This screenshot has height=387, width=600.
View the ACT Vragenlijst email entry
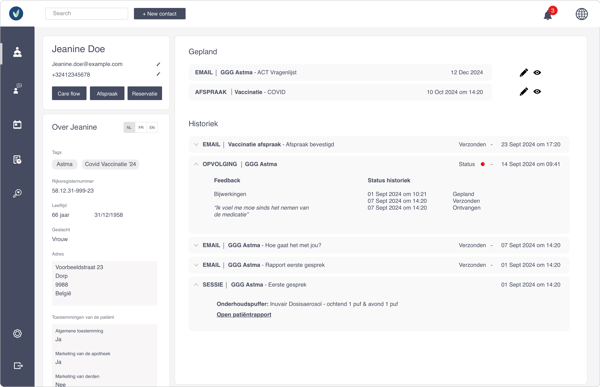[x=537, y=72]
